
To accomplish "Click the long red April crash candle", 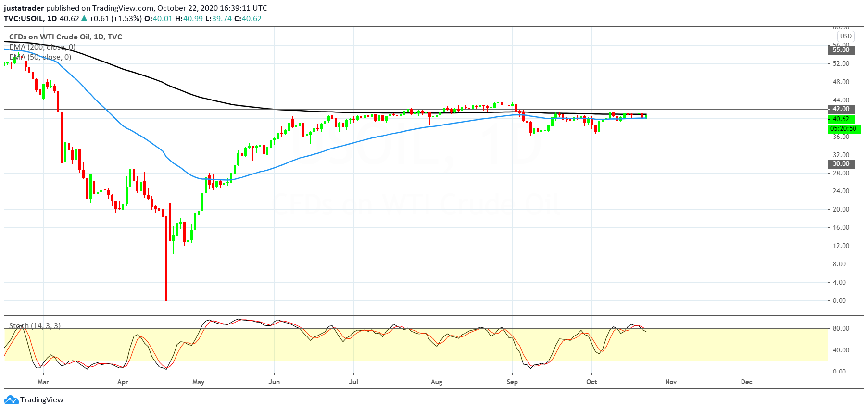I will click(166, 259).
